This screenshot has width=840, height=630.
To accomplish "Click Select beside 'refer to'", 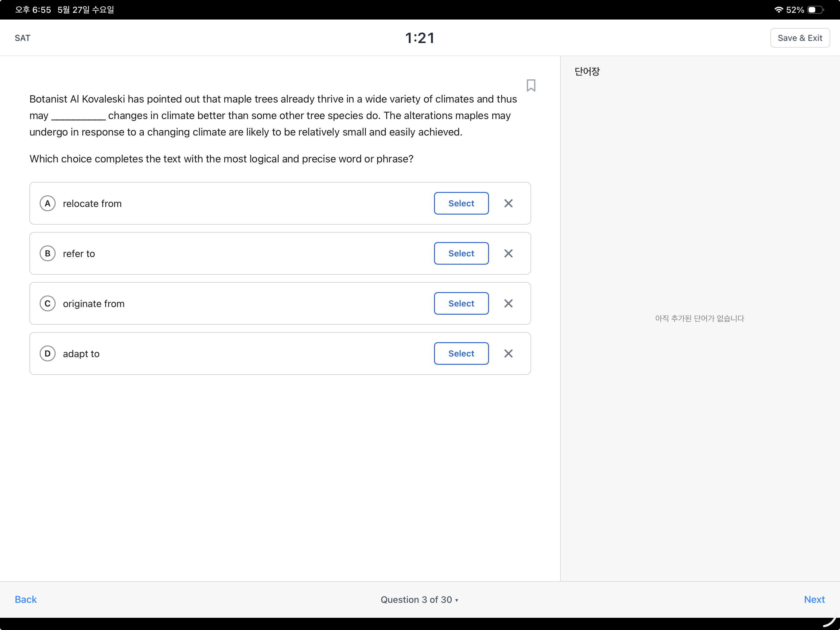I will (461, 253).
